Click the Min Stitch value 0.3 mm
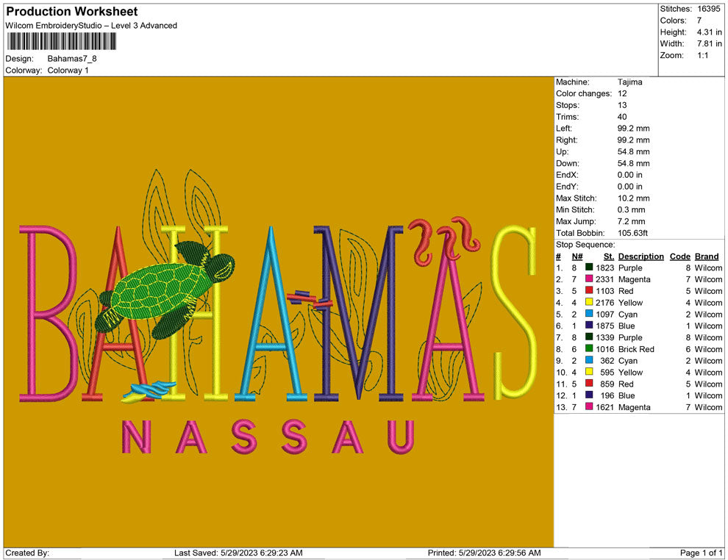Screen dimensions: 728x560 631,209
